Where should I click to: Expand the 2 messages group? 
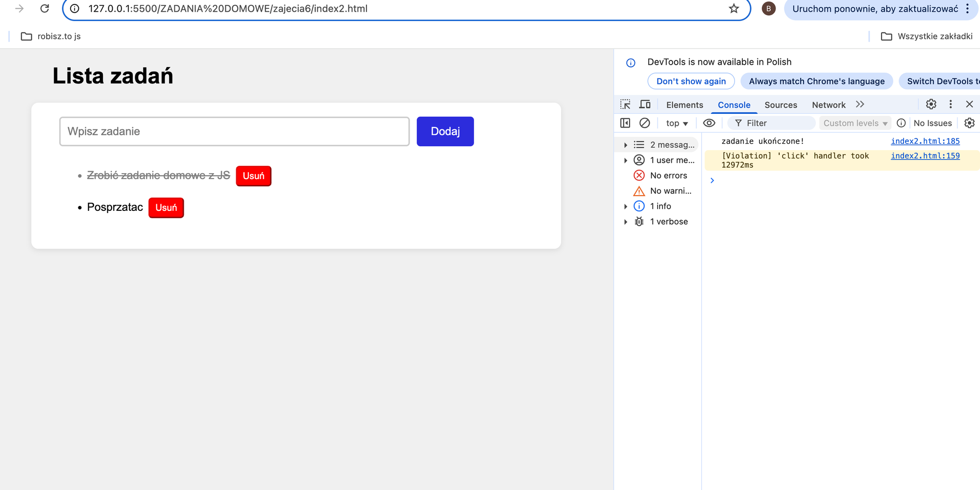626,145
